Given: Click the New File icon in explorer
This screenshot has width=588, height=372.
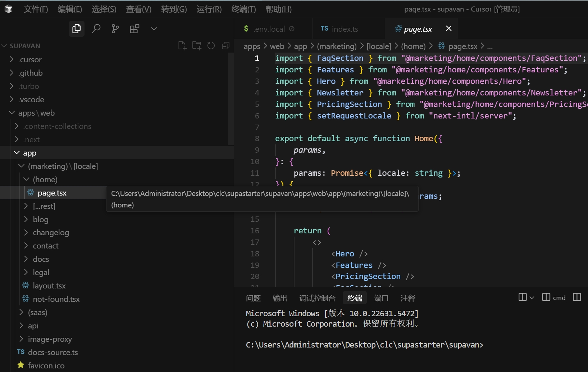Looking at the screenshot, I should [x=182, y=46].
